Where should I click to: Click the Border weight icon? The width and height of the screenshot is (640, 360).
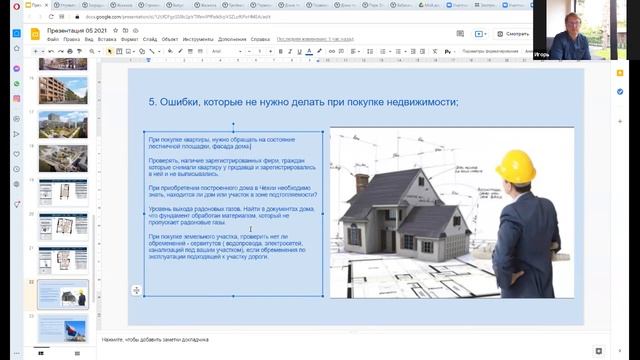(x=190, y=51)
